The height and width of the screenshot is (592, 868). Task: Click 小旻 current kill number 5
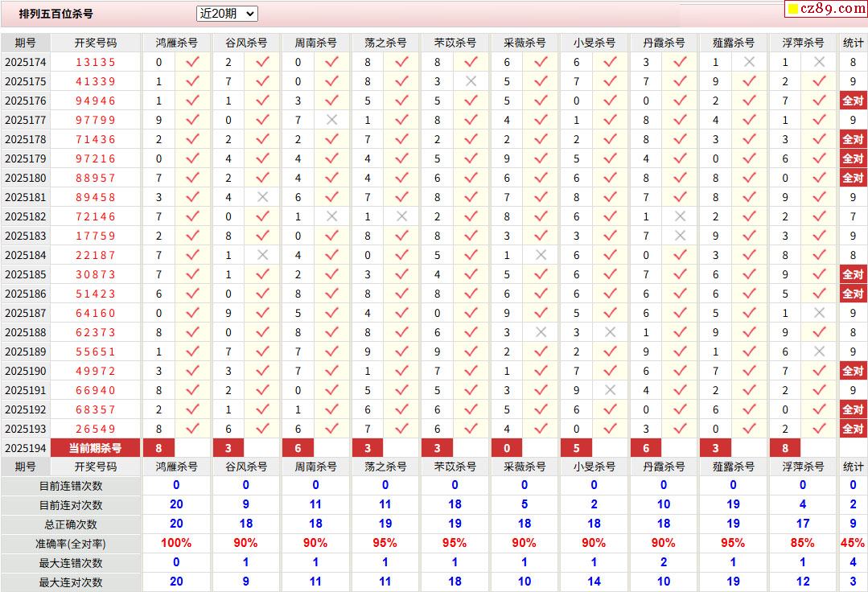click(577, 448)
